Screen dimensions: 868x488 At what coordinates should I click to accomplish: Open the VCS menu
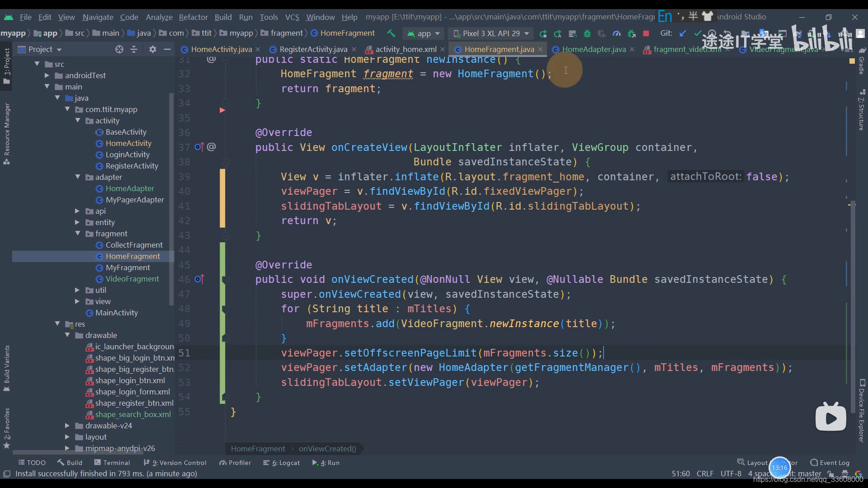[292, 17]
